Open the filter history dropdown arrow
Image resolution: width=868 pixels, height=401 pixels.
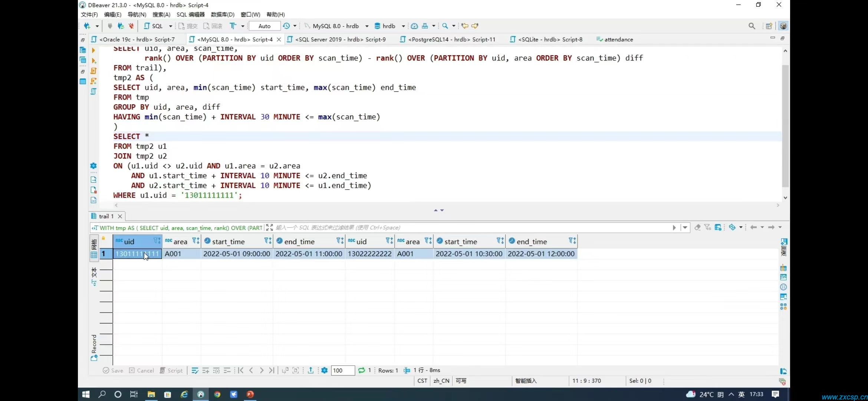pos(685,227)
